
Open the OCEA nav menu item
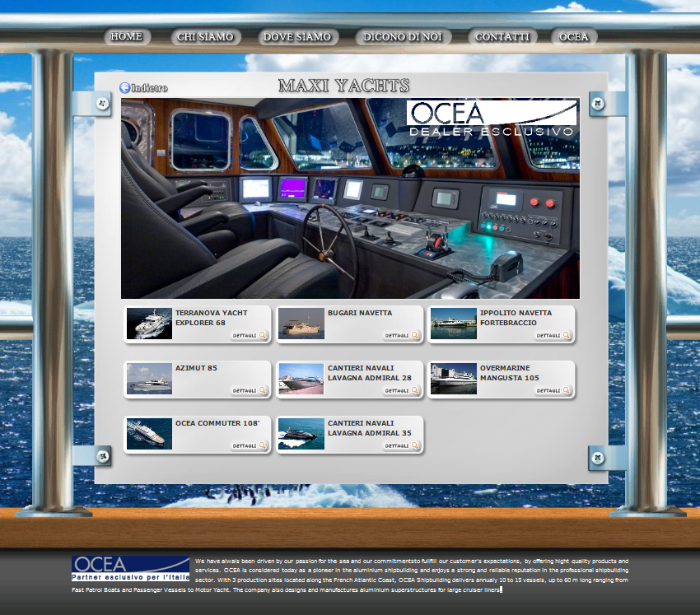coord(574,36)
